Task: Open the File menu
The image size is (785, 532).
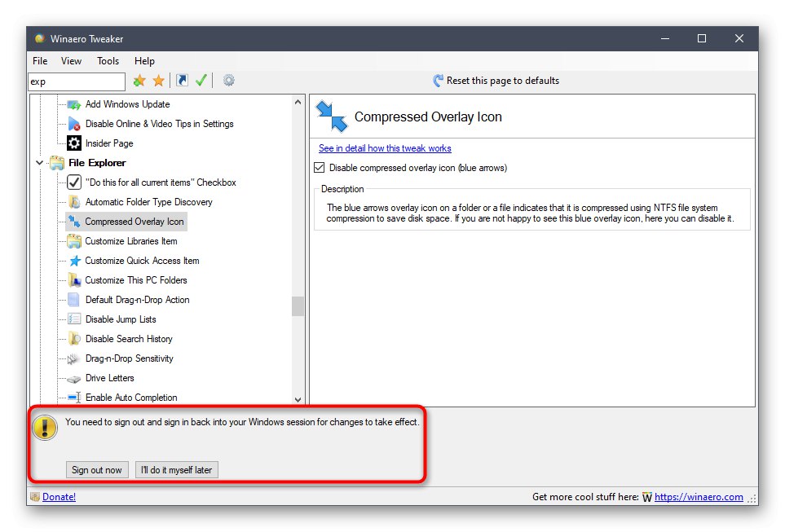Action: (x=40, y=61)
